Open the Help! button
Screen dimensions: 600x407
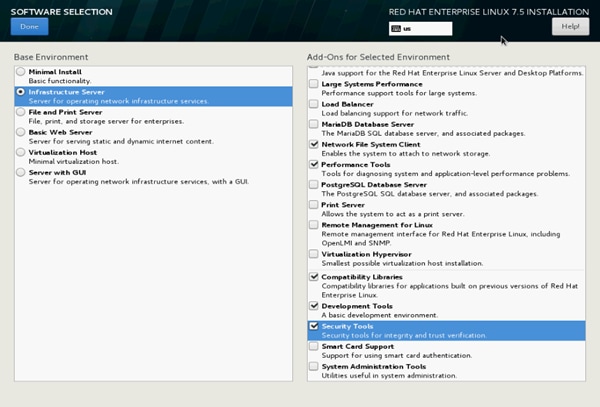click(570, 26)
